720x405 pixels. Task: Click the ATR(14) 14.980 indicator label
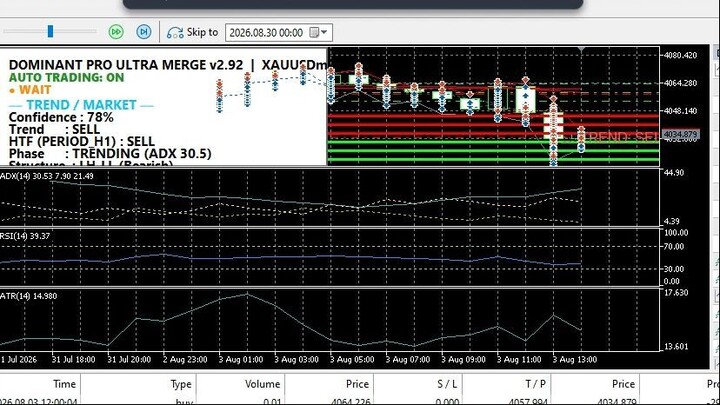[x=28, y=296]
